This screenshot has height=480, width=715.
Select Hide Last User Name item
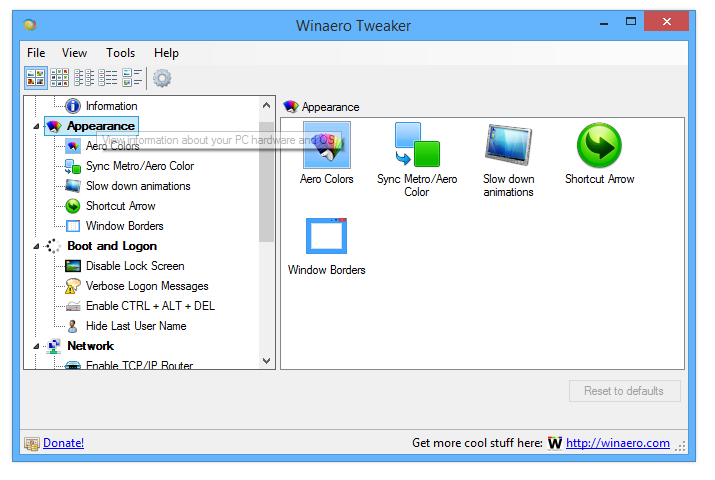pos(136,326)
